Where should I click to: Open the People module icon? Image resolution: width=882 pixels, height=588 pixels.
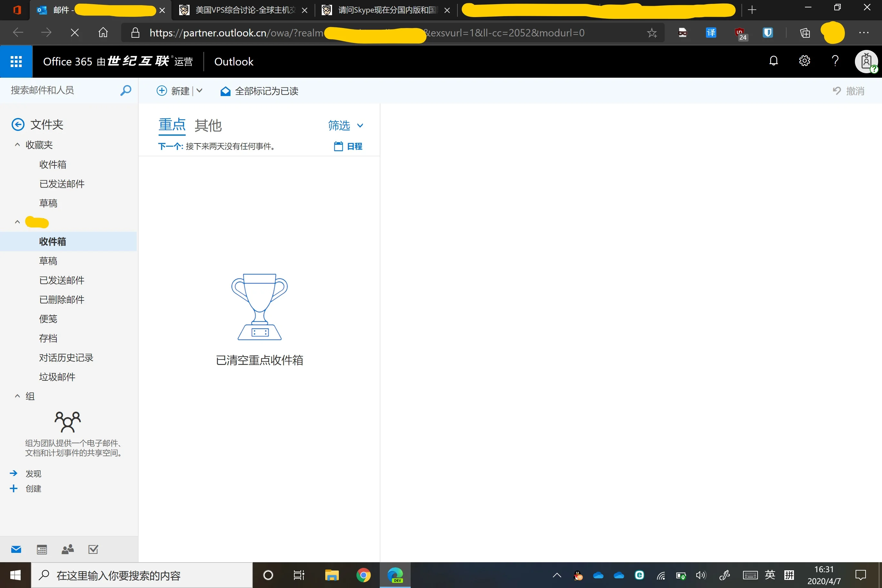[67, 549]
